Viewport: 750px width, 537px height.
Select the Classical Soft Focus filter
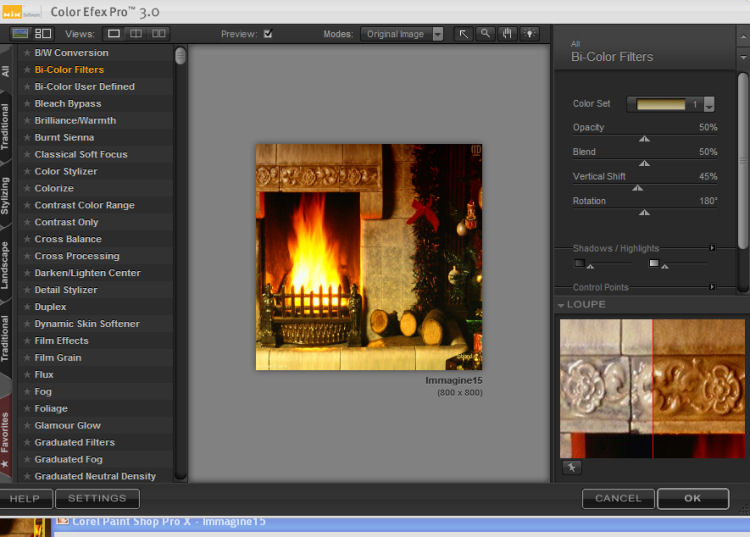pos(81,154)
